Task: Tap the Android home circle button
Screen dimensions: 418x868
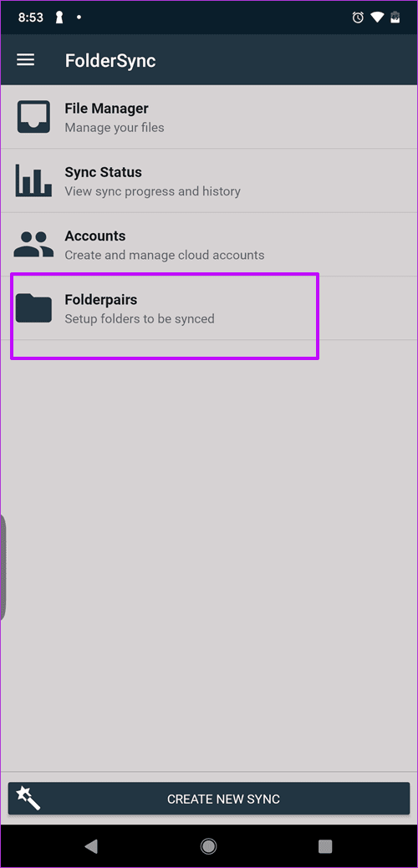Action: pyautogui.click(x=209, y=845)
